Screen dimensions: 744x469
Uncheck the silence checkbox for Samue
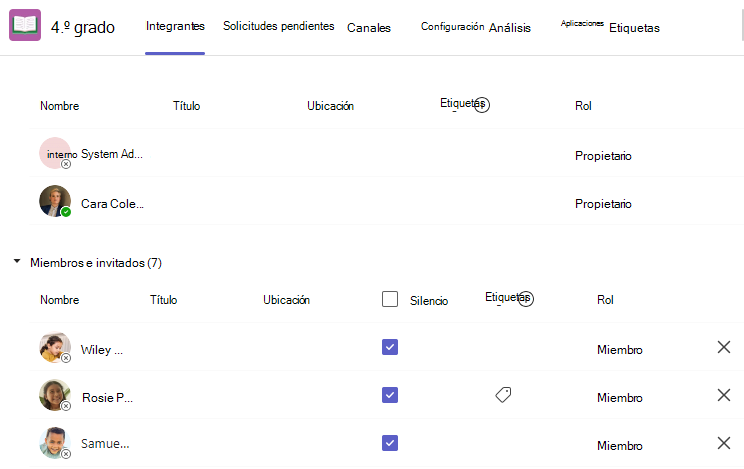(390, 443)
